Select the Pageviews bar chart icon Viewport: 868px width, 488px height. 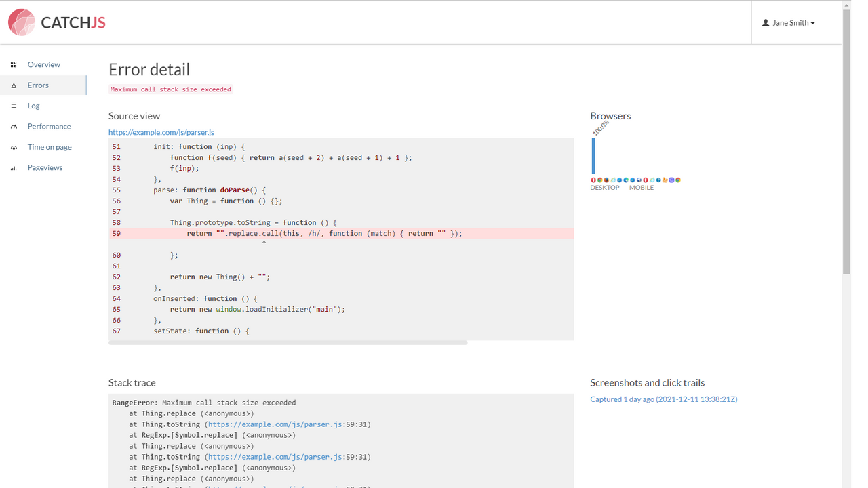click(x=14, y=167)
